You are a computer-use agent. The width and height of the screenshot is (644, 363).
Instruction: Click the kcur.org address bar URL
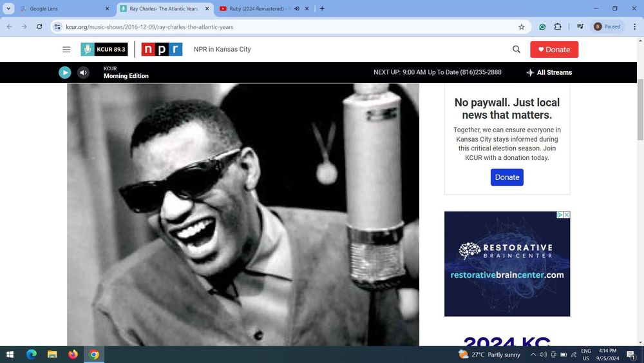pos(149,26)
